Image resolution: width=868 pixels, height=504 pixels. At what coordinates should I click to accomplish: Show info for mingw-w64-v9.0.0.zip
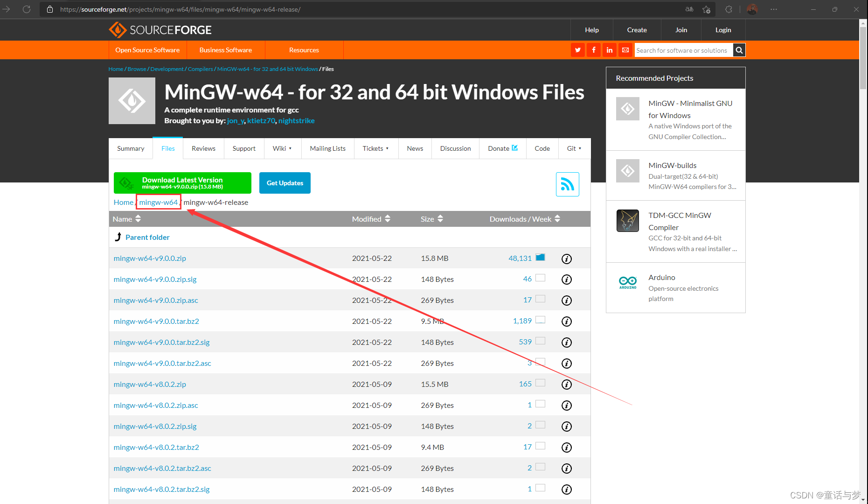click(567, 259)
